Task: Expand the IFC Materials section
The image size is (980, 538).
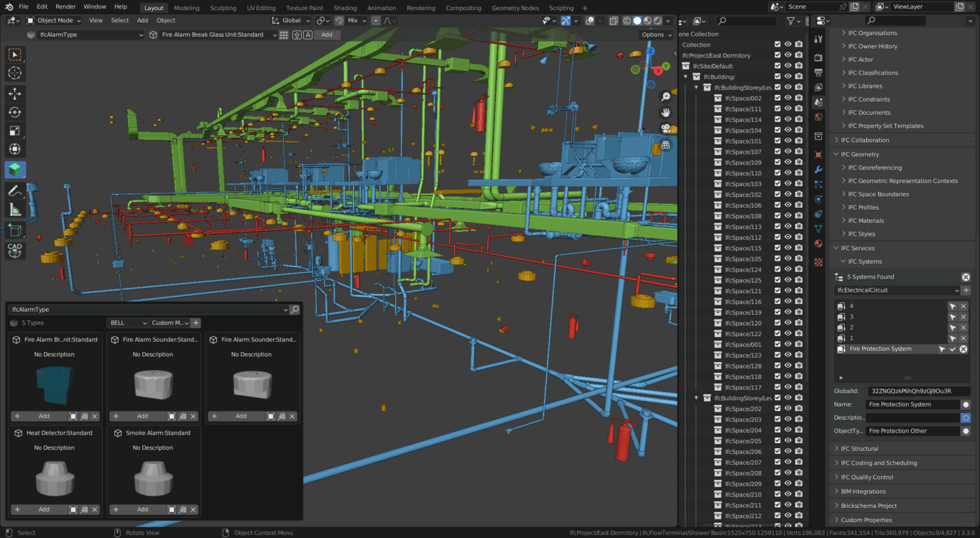Action: point(864,221)
